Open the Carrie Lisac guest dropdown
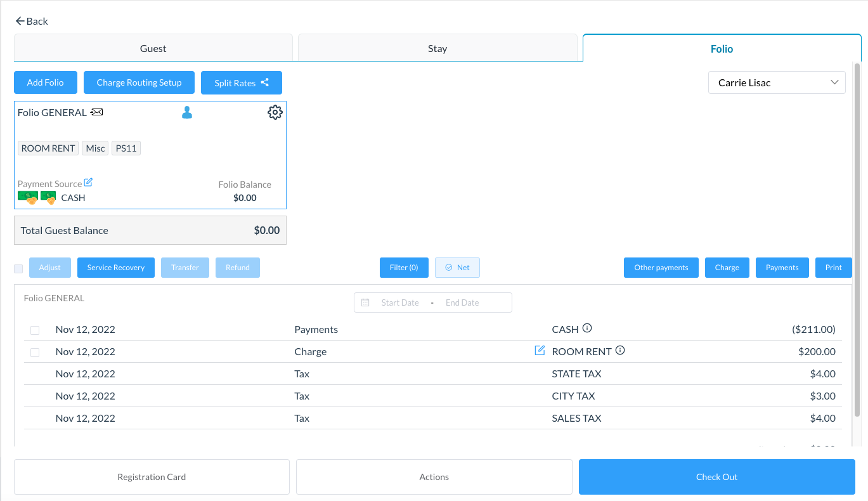Image resolution: width=868 pixels, height=501 pixels. pyautogui.click(x=776, y=82)
